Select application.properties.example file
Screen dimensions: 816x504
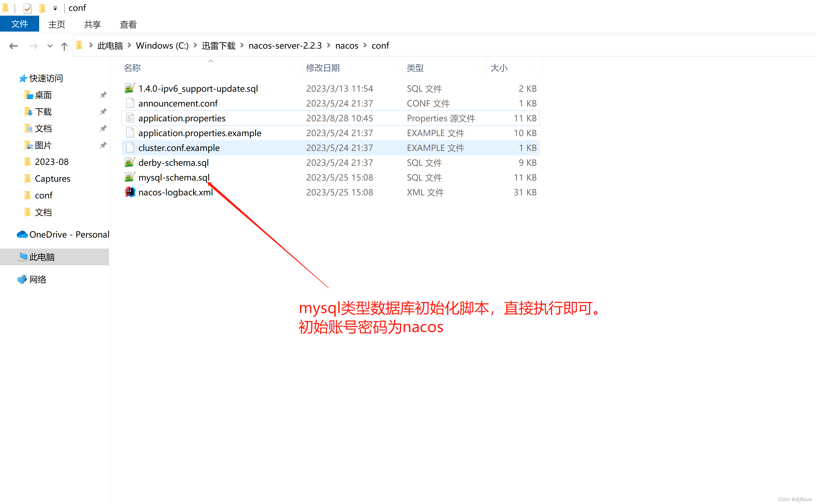pyautogui.click(x=331, y=133)
